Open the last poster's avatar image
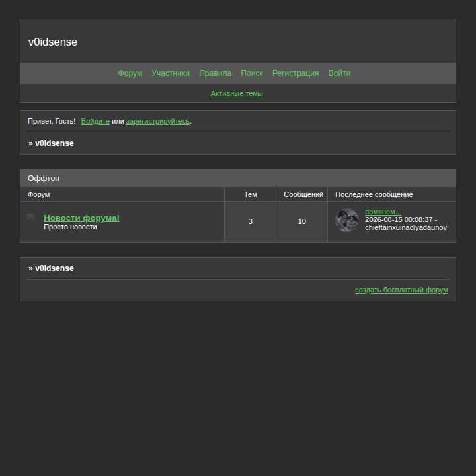The image size is (476, 476). tap(346, 220)
